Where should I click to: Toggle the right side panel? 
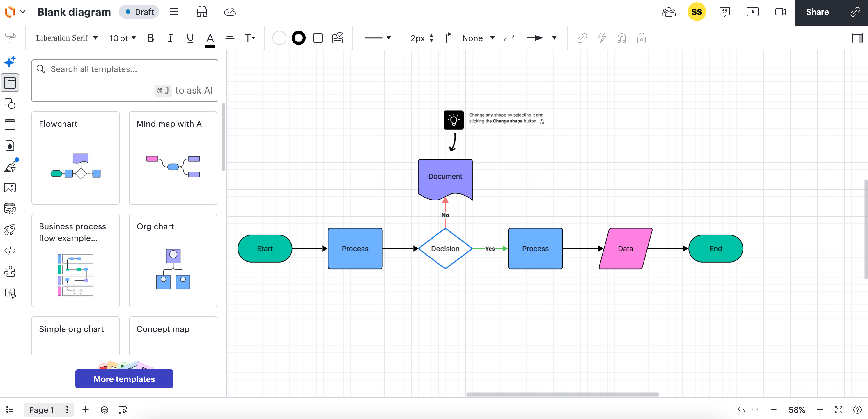point(857,38)
